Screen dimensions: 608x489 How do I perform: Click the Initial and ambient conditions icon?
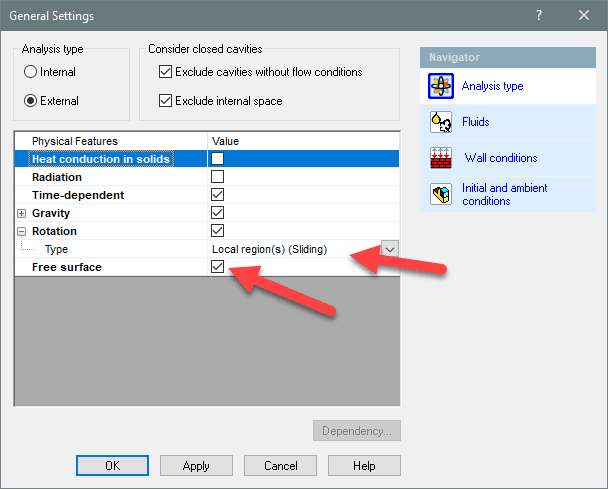point(441,194)
